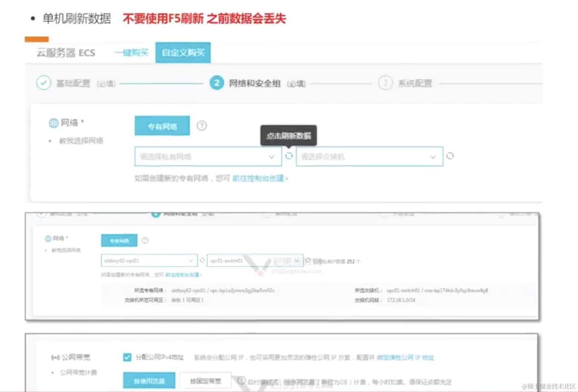Click the 教我选择网络 help text in top panel
578x392 pixels.
[81, 141]
